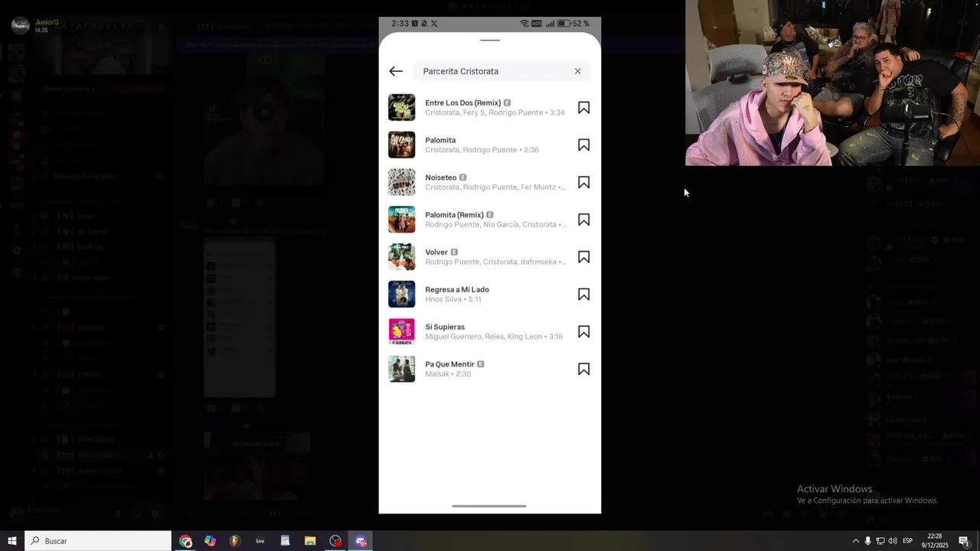Select the Regresa a Mi Lado cover art

point(402,294)
